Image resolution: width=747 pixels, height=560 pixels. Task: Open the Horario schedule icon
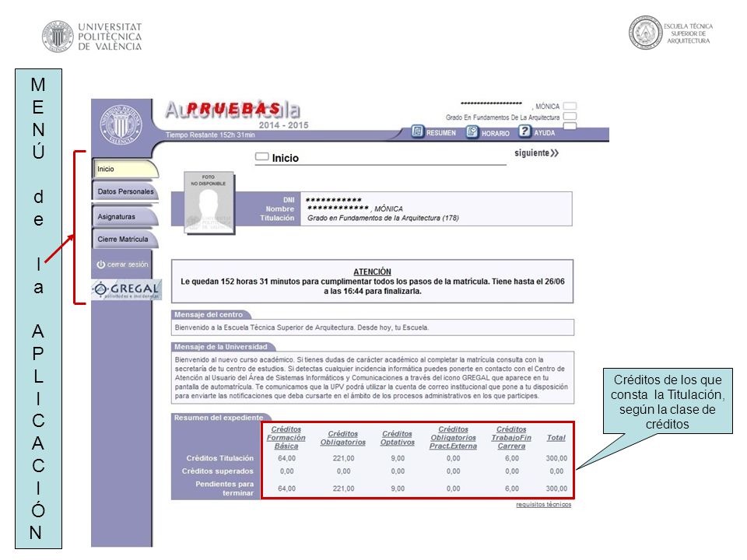coord(472,132)
